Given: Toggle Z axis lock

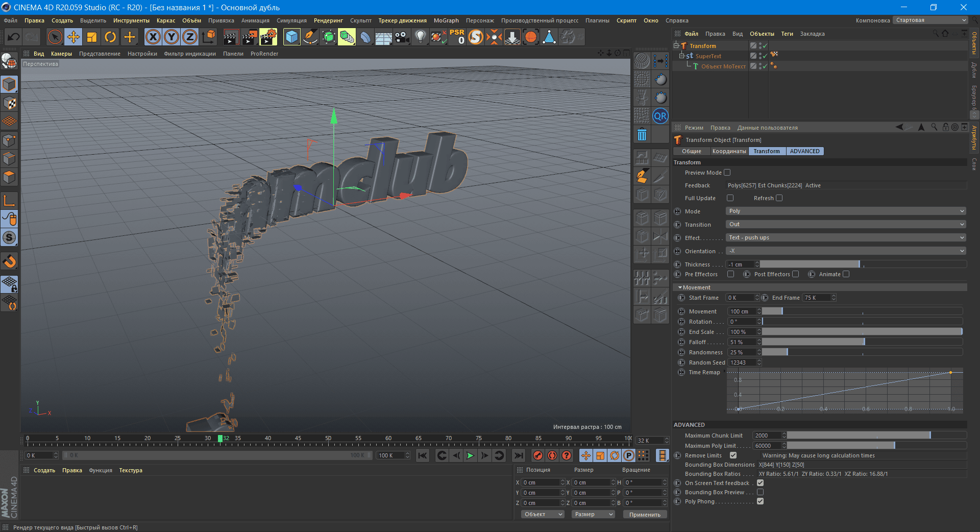Looking at the screenshot, I should 190,37.
